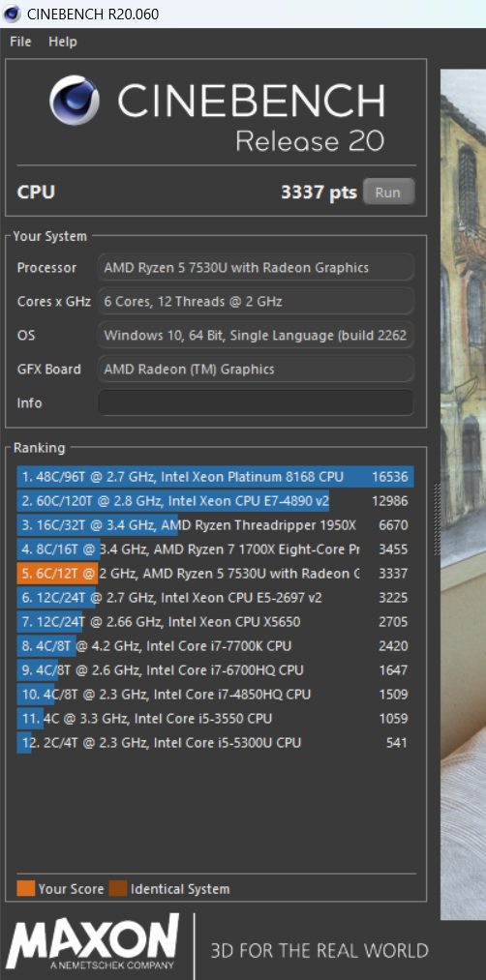
Task: Click the GFX Board field
Action: (256, 370)
